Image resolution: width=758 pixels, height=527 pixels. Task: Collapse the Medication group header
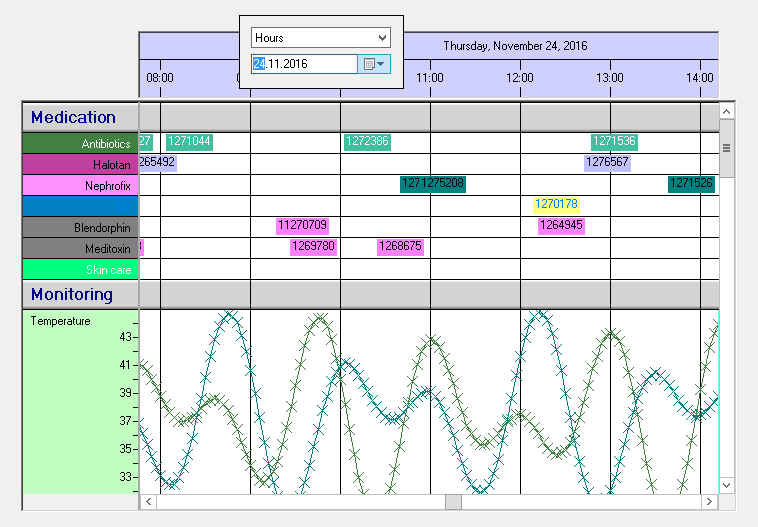click(x=73, y=117)
